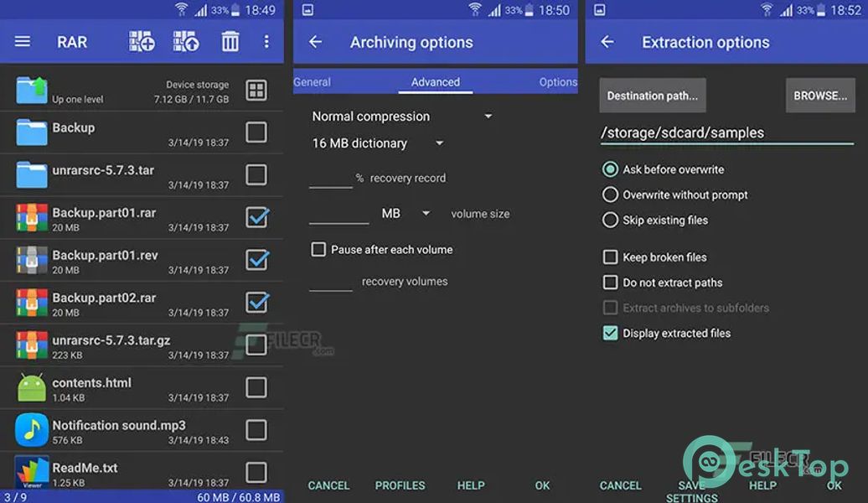Switch to the Options tab
868x503 pixels.
pos(557,82)
